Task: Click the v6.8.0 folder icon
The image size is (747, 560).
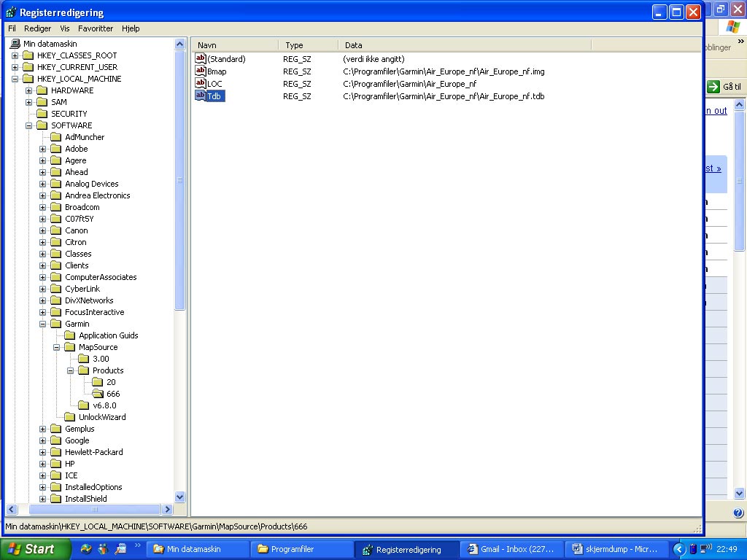Action: pyautogui.click(x=84, y=405)
